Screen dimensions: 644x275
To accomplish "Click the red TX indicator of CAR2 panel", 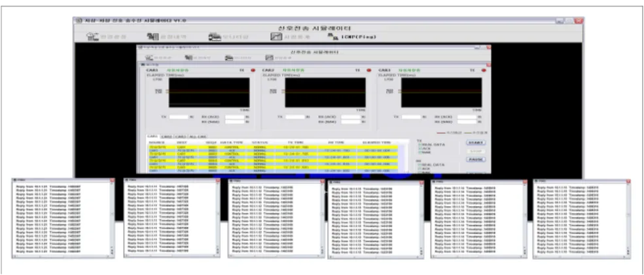I will click(x=368, y=70).
